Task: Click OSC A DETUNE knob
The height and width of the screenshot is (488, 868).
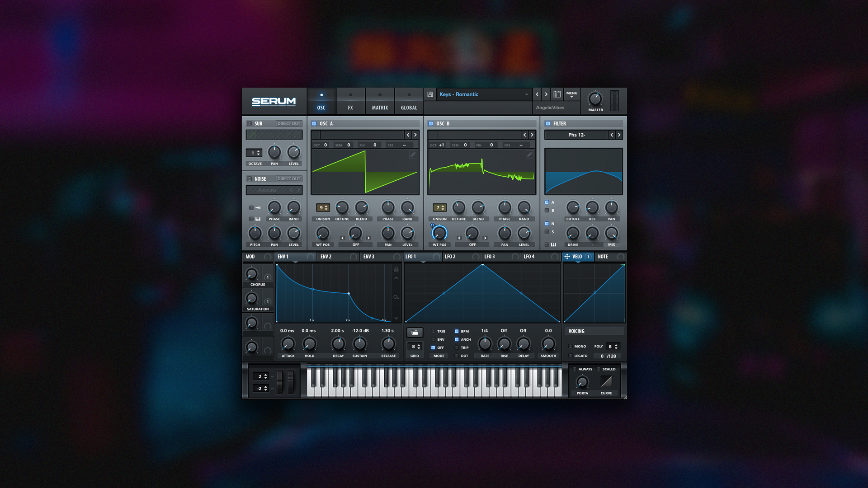Action: click(342, 207)
